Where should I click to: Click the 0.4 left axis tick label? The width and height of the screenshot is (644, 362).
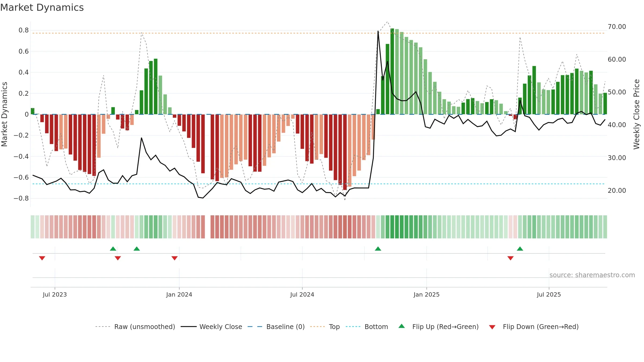point(24,72)
